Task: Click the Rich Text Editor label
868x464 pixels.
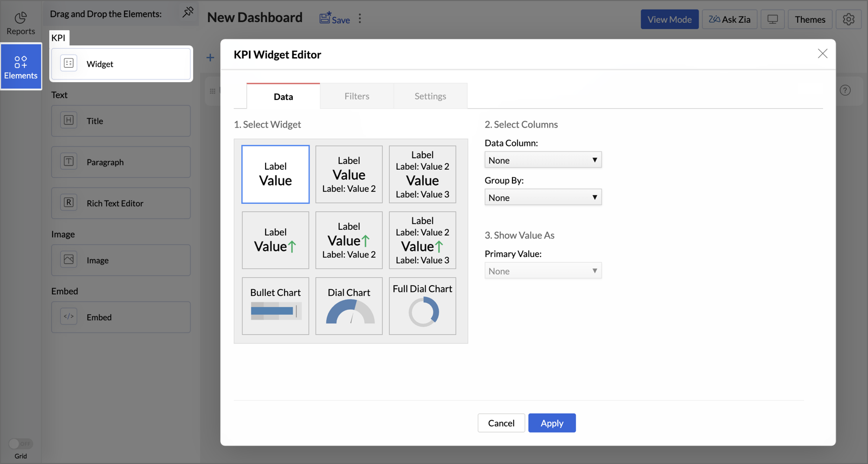Action: [115, 203]
